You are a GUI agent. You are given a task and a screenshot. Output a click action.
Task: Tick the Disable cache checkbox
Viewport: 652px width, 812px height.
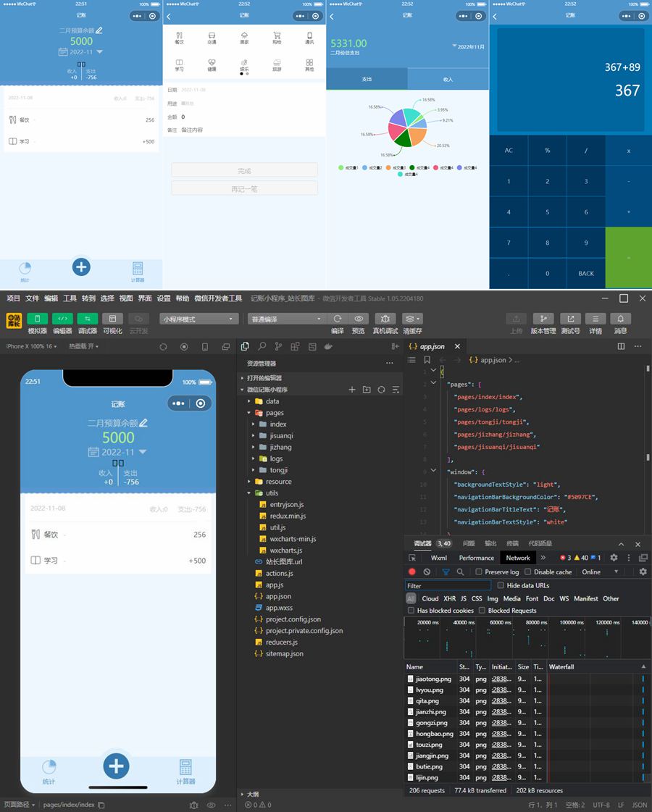pos(528,572)
